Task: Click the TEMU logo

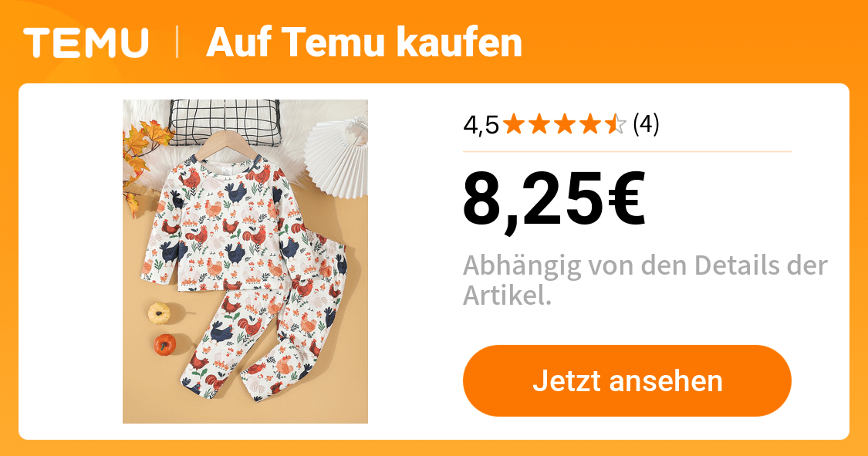Action: pos(86,42)
